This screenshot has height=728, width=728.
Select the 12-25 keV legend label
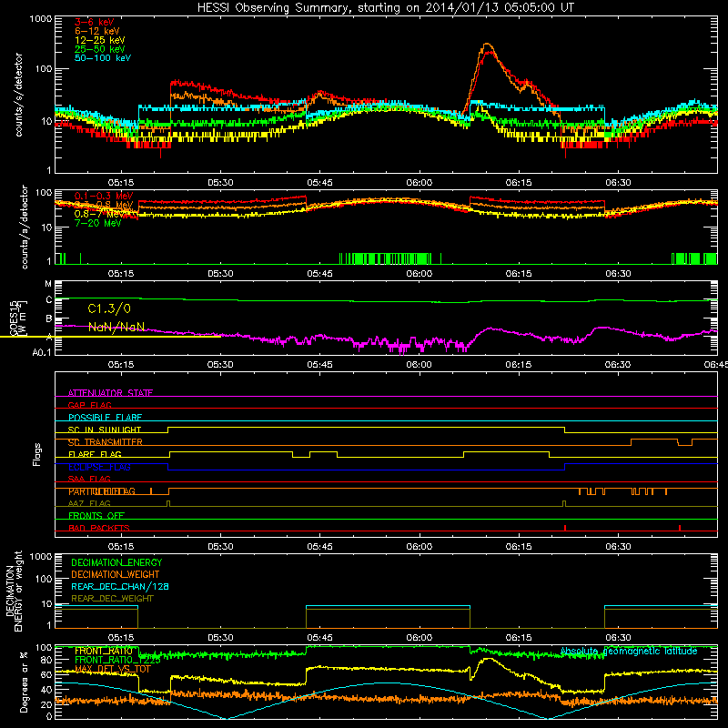pyautogui.click(x=100, y=40)
